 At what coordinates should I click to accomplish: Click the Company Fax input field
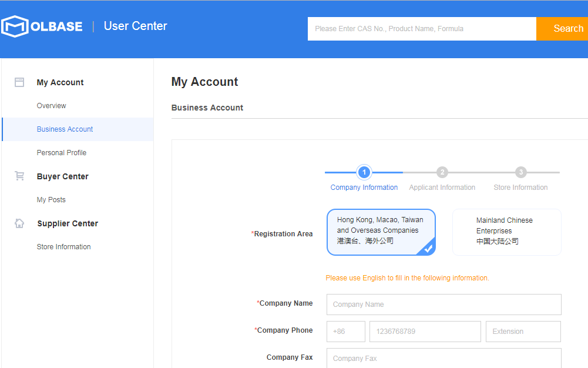pyautogui.click(x=444, y=358)
